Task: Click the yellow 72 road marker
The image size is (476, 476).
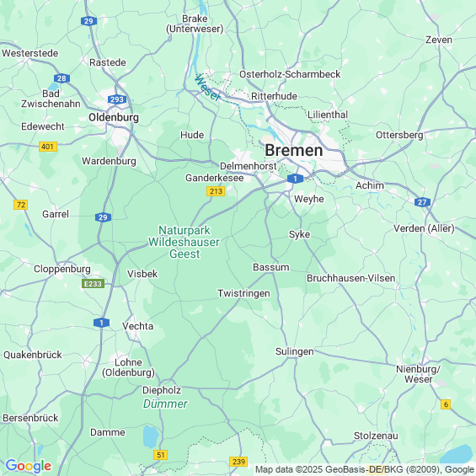Action: coord(21,205)
